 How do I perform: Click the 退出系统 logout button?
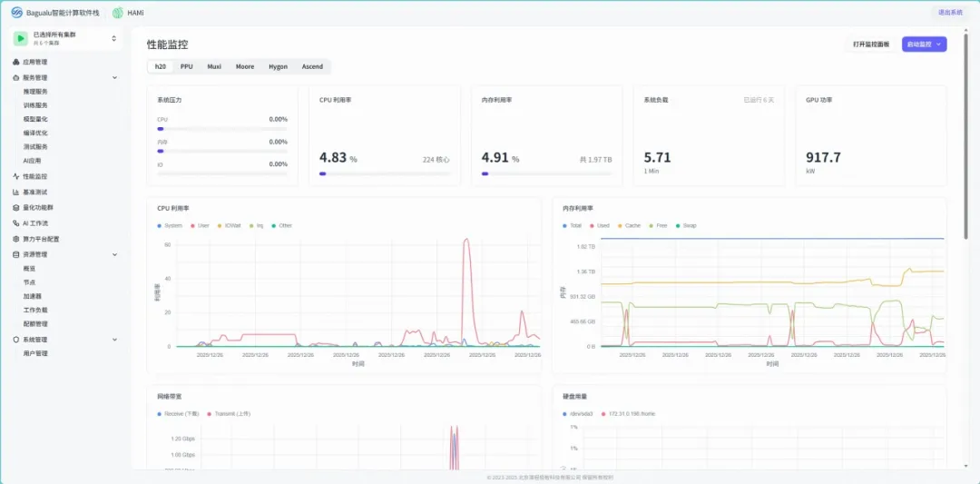pyautogui.click(x=950, y=13)
